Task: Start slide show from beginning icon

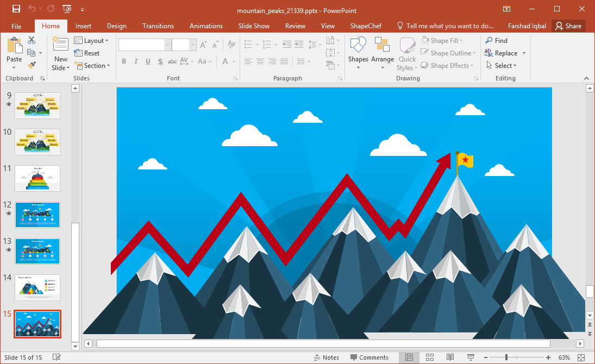Action: click(x=67, y=9)
